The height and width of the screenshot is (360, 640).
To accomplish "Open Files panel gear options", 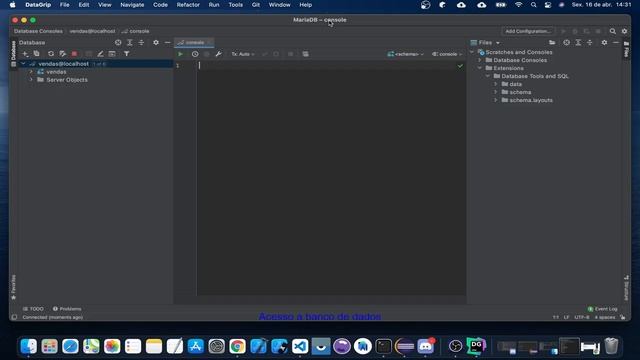I will tap(604, 42).
